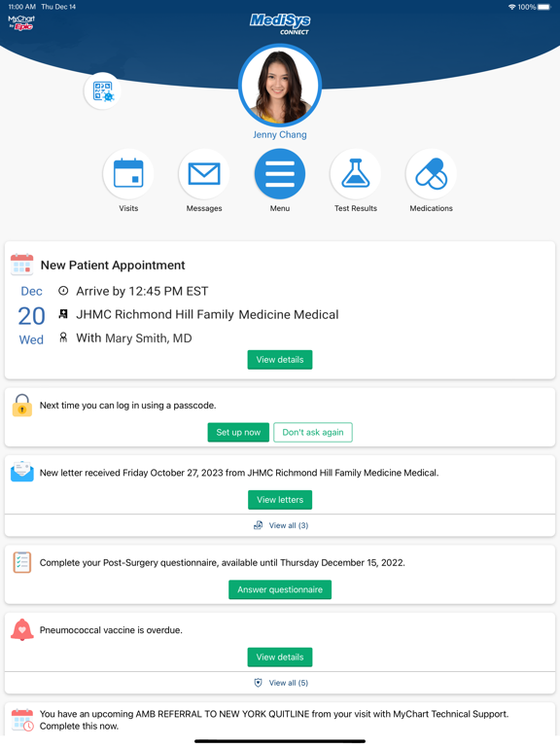The width and height of the screenshot is (560, 747).
Task: Tap the upcoming referral calendar clock icon
Action: (x=22, y=720)
